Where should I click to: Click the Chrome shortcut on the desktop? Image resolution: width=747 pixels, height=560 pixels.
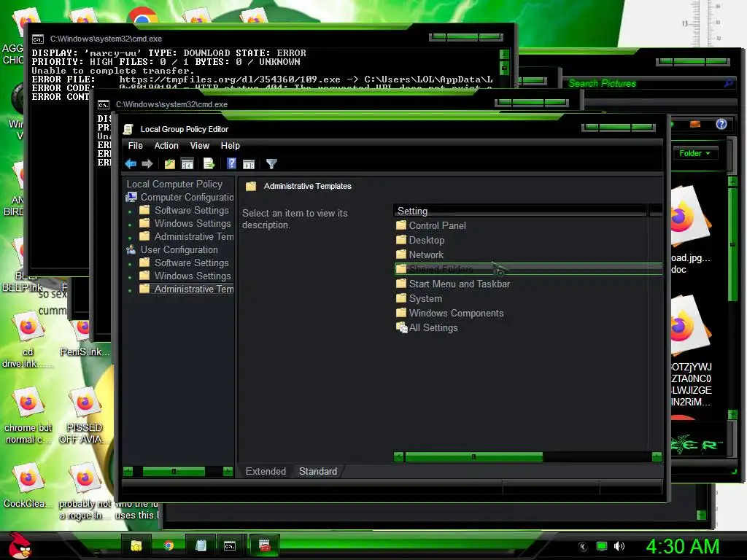(x=142, y=17)
